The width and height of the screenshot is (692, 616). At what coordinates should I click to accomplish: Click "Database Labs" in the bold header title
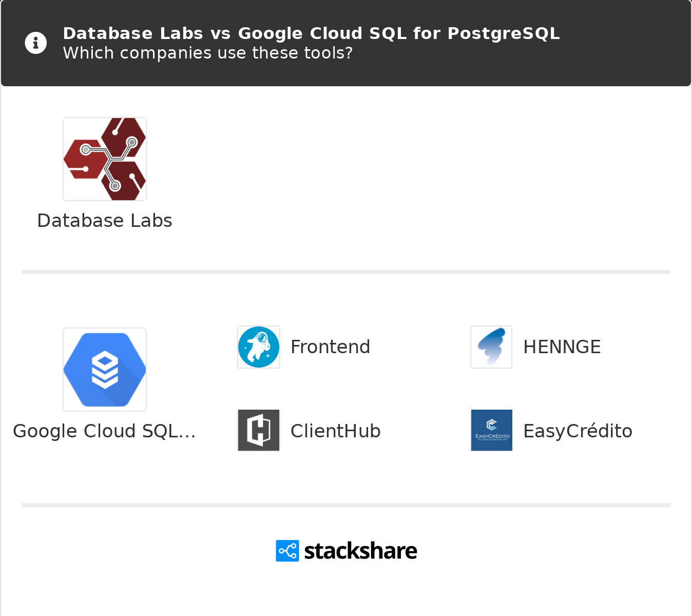pyautogui.click(x=133, y=33)
